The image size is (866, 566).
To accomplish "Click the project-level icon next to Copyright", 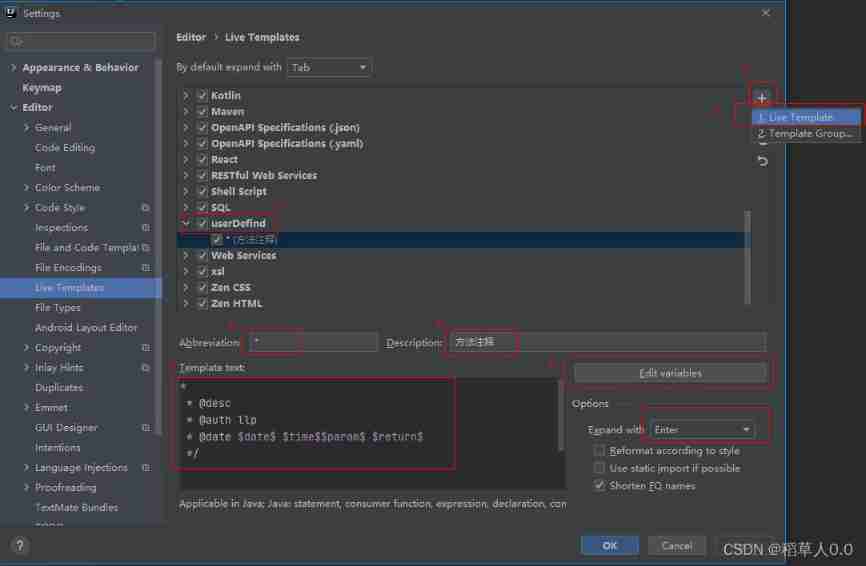I will point(145,348).
